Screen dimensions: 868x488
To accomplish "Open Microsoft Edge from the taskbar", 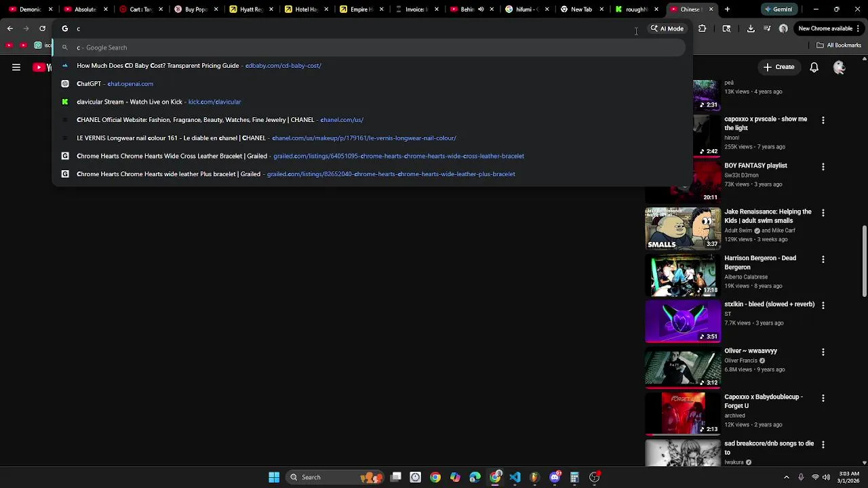I will (x=475, y=477).
